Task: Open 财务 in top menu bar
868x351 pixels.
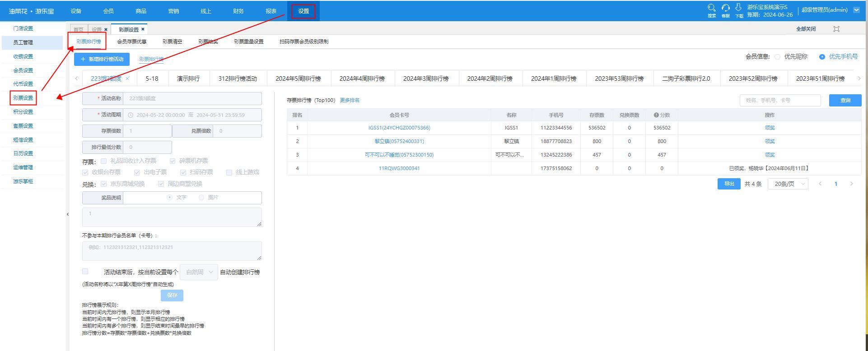Action: coord(238,11)
